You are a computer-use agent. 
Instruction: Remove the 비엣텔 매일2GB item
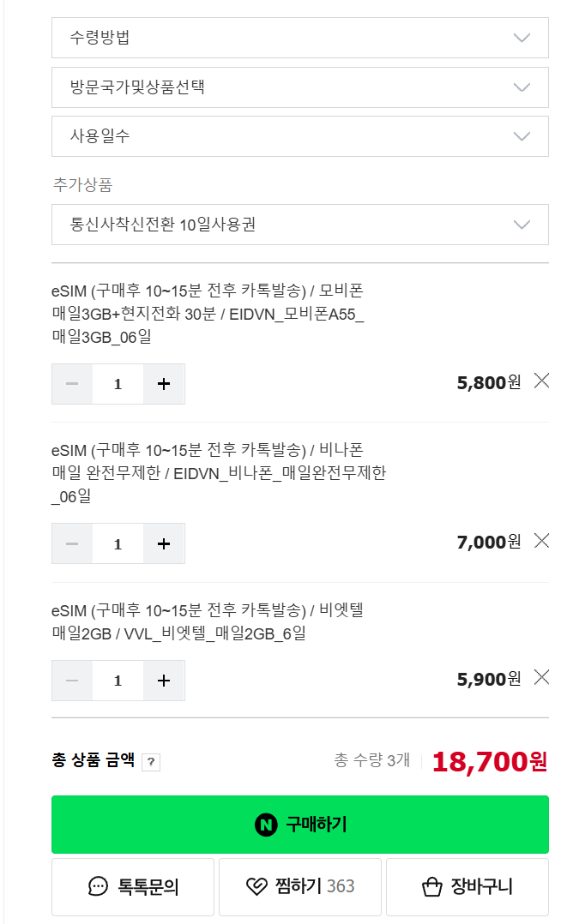(541, 678)
